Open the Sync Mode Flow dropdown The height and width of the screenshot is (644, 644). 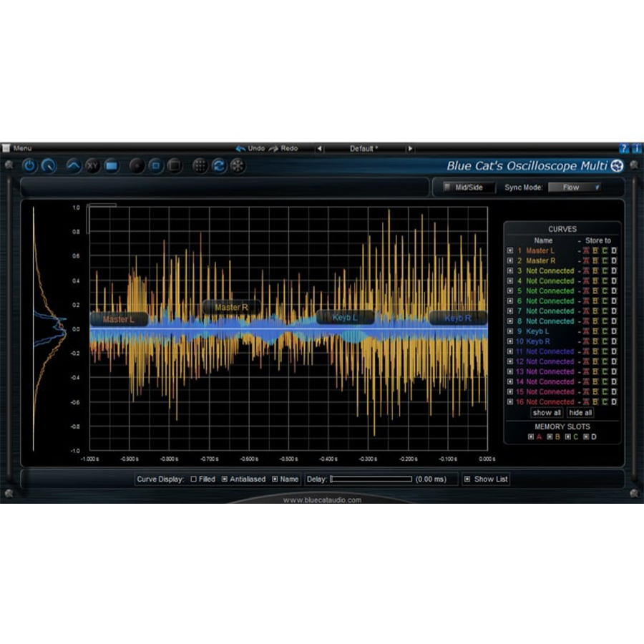pyautogui.click(x=575, y=187)
